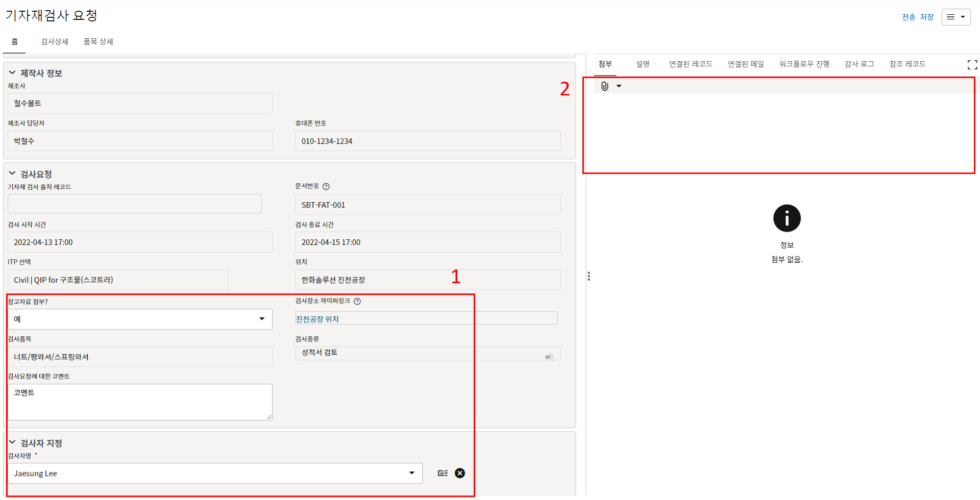Click the 검사종류 field lookup icon

pyautogui.click(x=550, y=357)
